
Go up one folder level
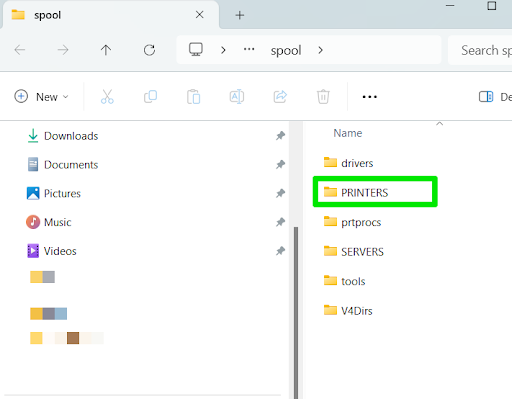pyautogui.click(x=106, y=50)
